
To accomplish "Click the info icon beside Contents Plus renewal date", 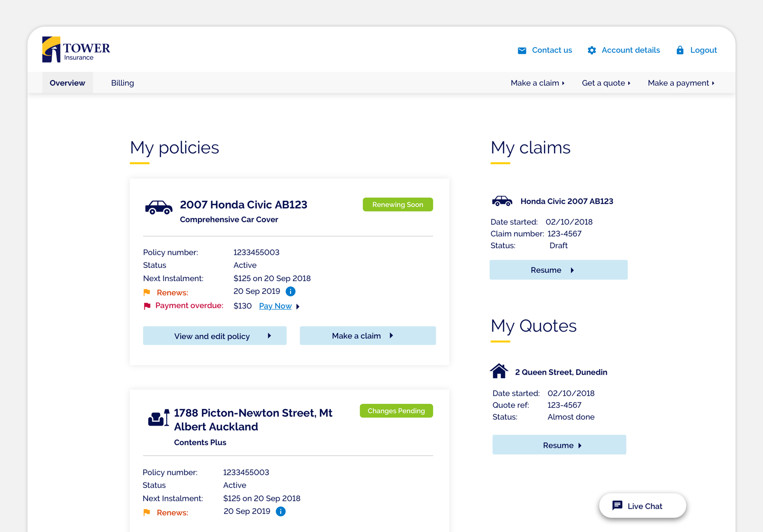I will (x=281, y=512).
